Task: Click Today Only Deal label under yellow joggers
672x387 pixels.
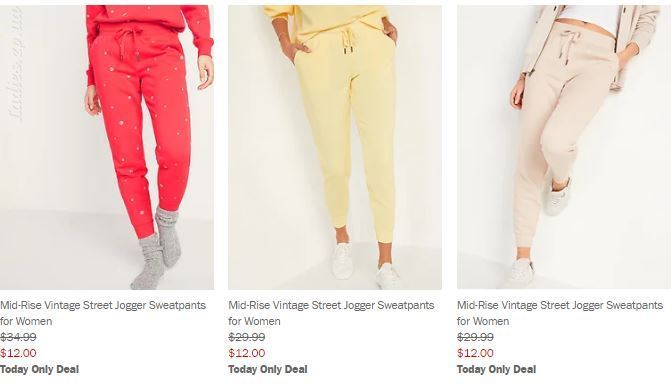Action: point(268,369)
